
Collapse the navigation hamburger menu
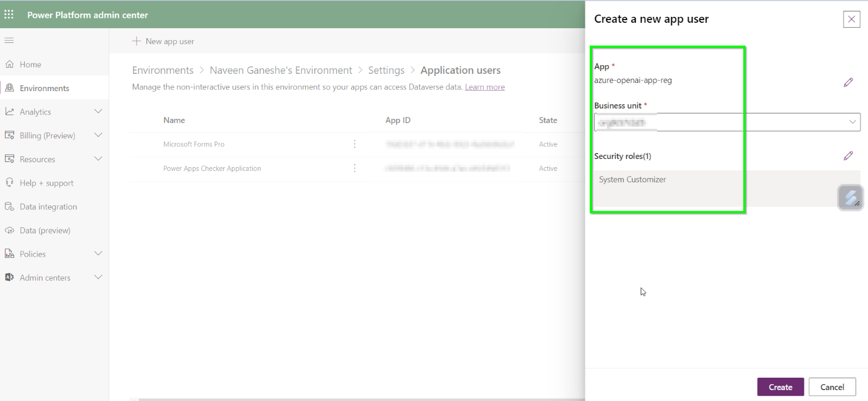click(x=9, y=40)
